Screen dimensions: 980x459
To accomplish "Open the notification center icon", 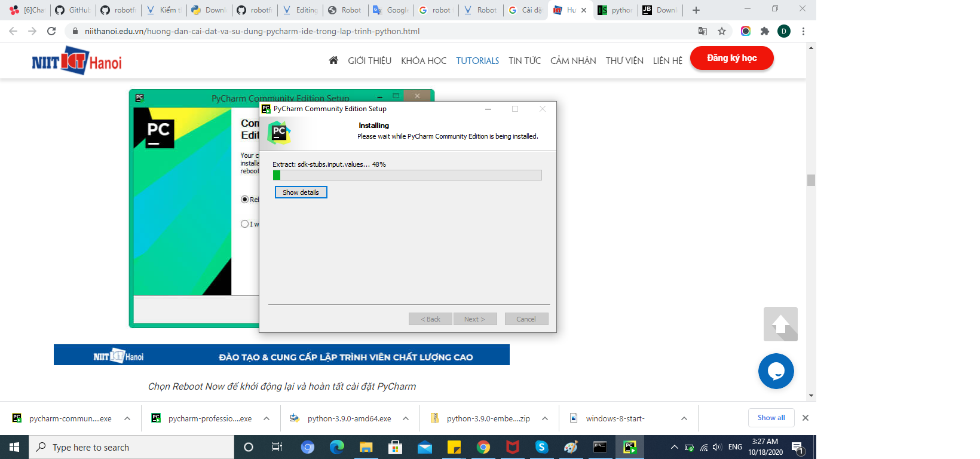I will [797, 447].
